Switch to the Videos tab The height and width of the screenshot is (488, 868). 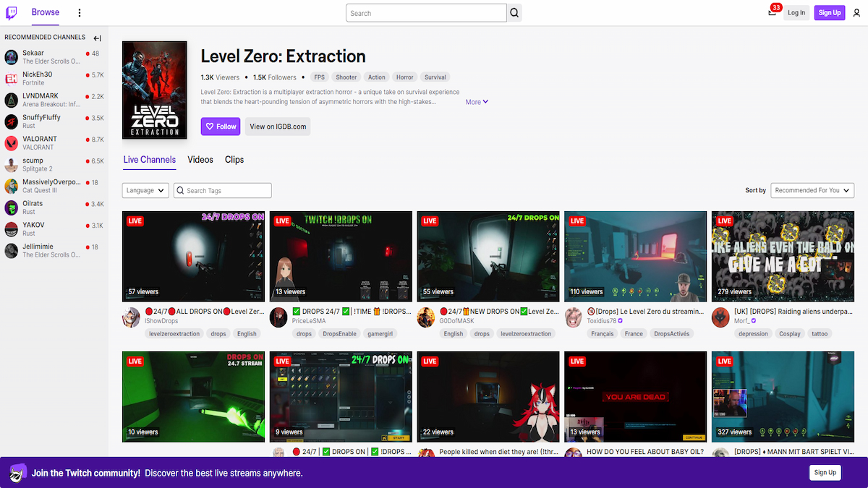(200, 160)
